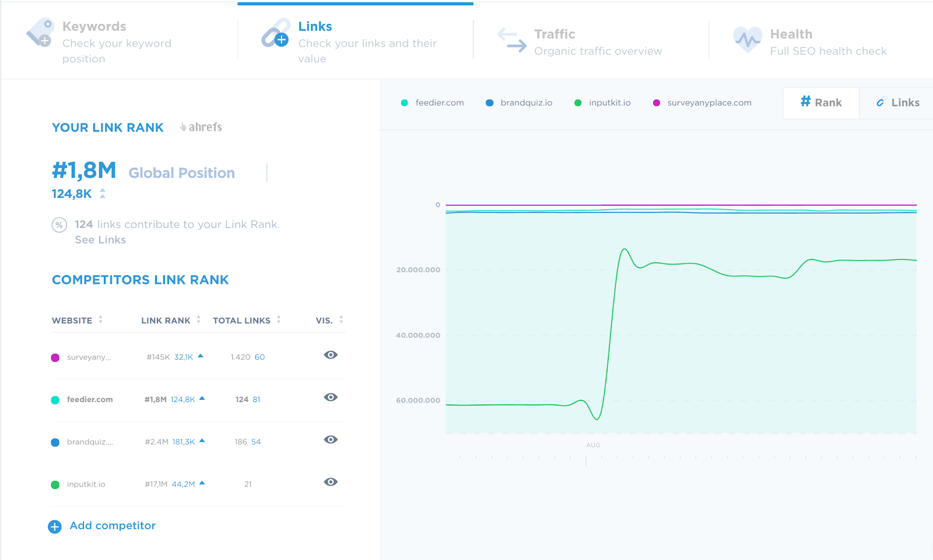Image resolution: width=933 pixels, height=560 pixels.
Task: Click the Health heartbeat icon
Action: 748,40
